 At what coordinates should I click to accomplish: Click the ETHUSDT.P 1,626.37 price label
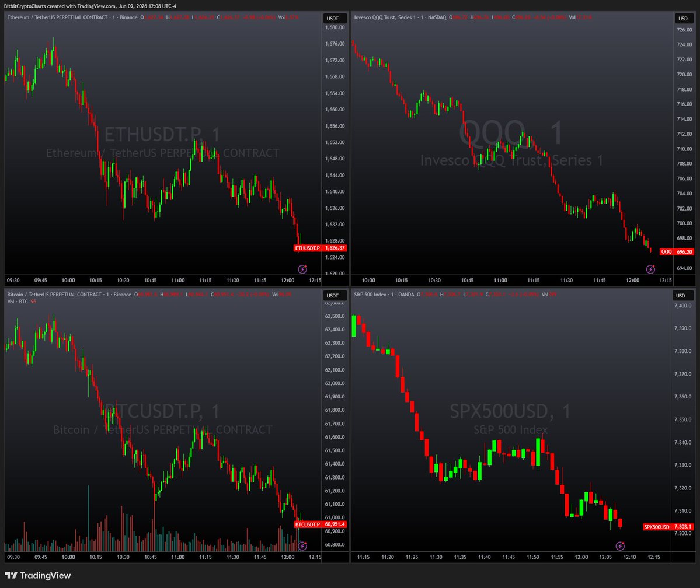pyautogui.click(x=320, y=248)
